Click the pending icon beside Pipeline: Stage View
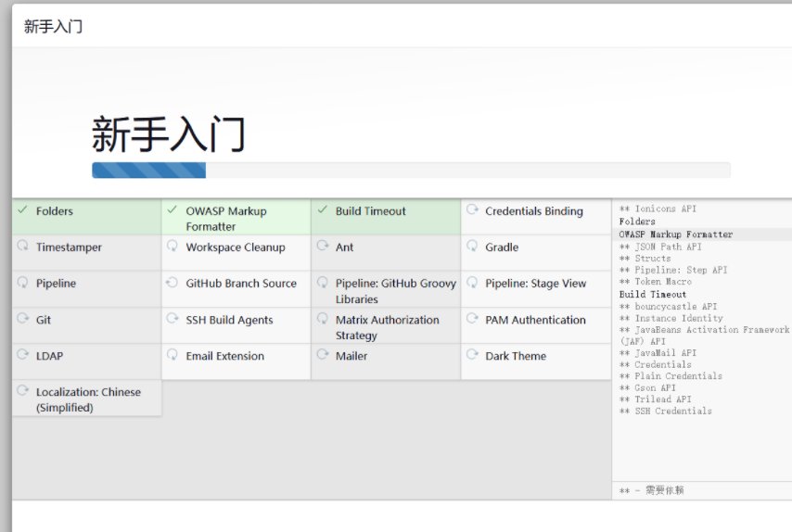 (472, 282)
